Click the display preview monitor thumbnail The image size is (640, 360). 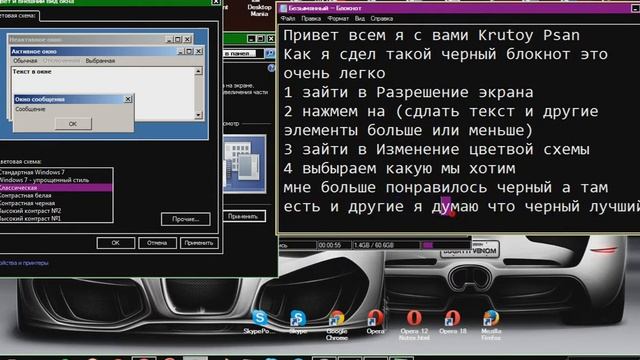pyautogui.click(x=245, y=164)
